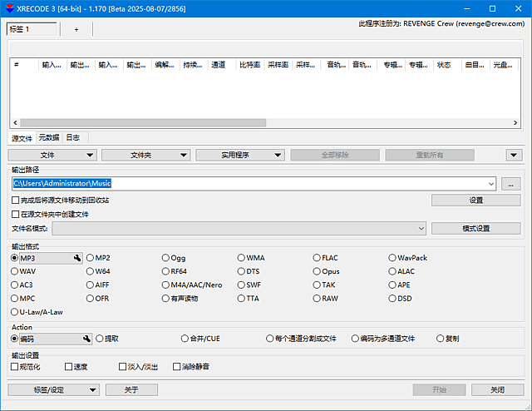Open the 关于 dialog
Viewport: 532px width, 411px height.
point(131,390)
